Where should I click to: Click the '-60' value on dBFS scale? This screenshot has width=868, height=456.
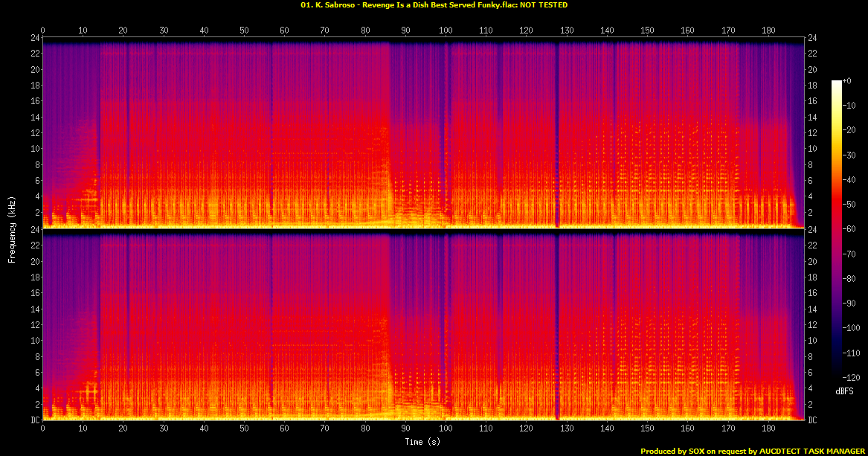point(849,229)
